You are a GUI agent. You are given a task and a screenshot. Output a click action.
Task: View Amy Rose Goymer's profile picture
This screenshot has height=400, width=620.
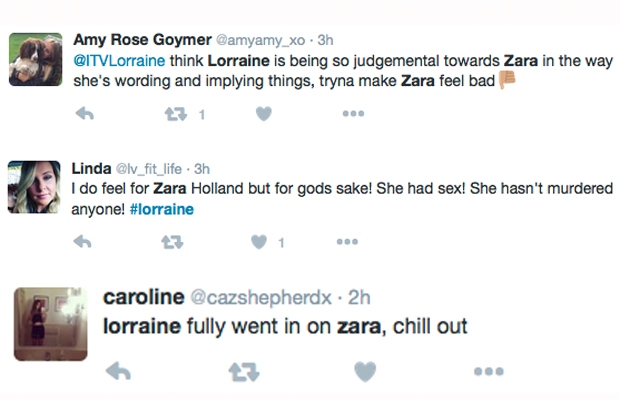[36, 59]
